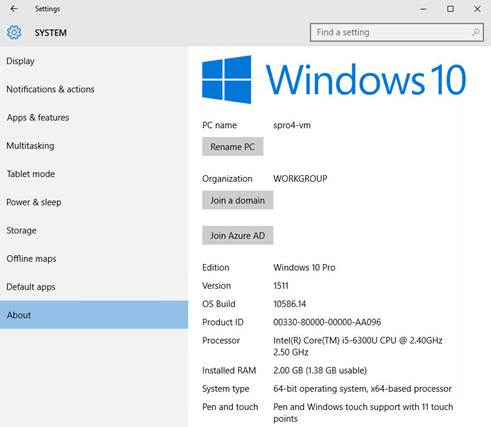491x427 pixels.
Task: Maximize the Settings window
Action: coord(450,9)
